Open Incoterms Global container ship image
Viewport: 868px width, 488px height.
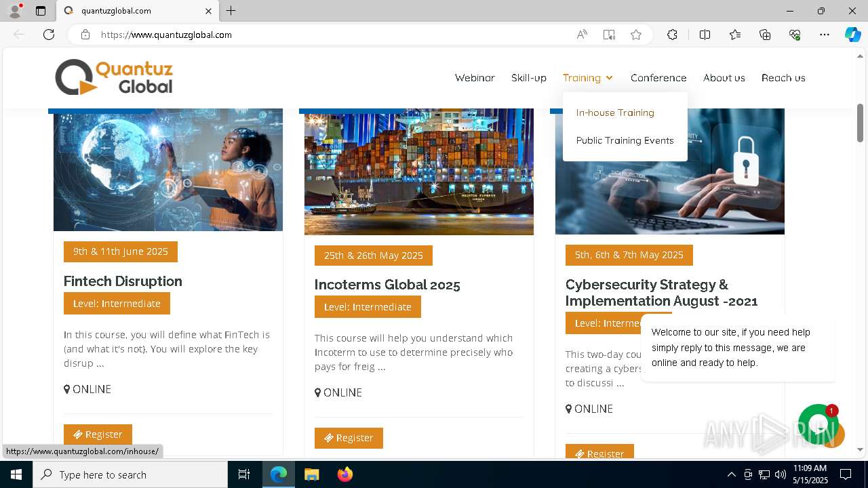tap(419, 171)
